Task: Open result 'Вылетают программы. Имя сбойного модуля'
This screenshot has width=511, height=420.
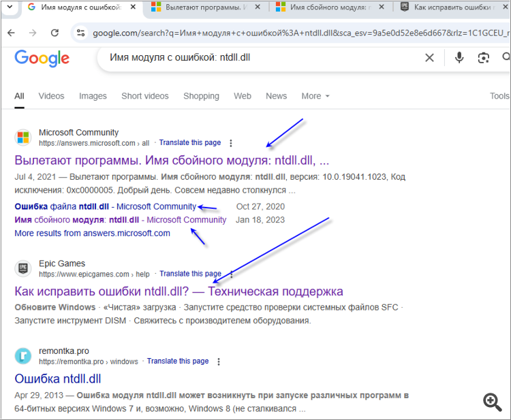Action: pyautogui.click(x=172, y=160)
